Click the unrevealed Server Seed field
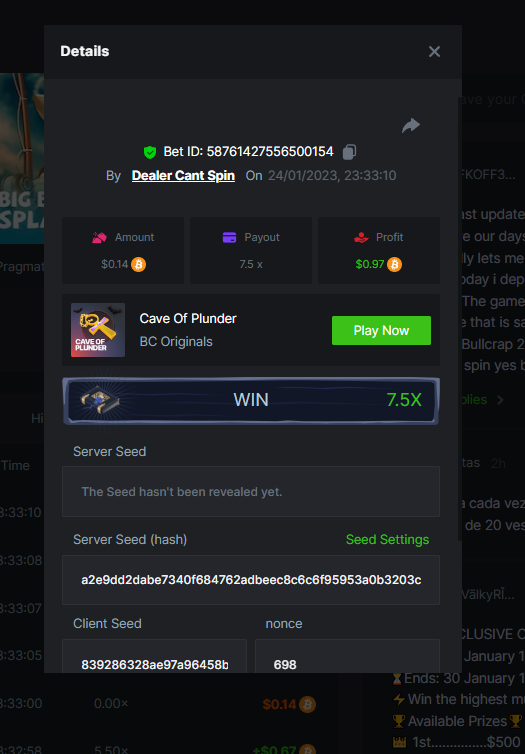Screen dimensions: 525x754 251,491
